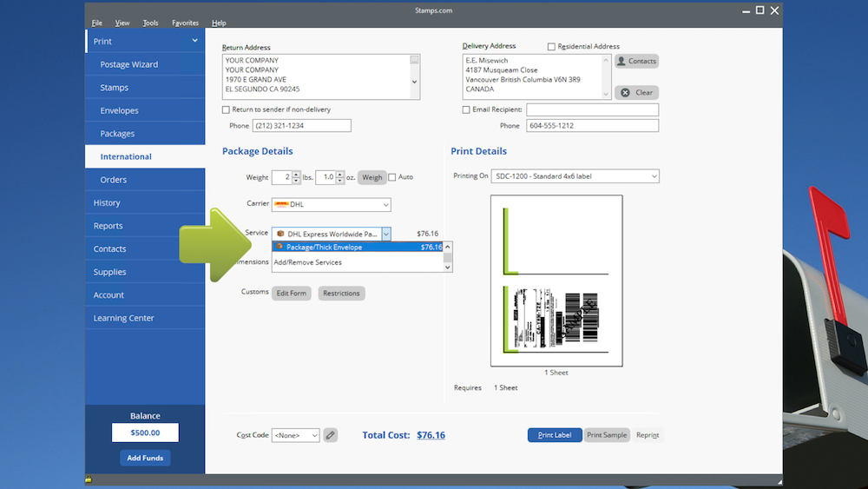Enable Residential Address checkbox

(x=551, y=47)
